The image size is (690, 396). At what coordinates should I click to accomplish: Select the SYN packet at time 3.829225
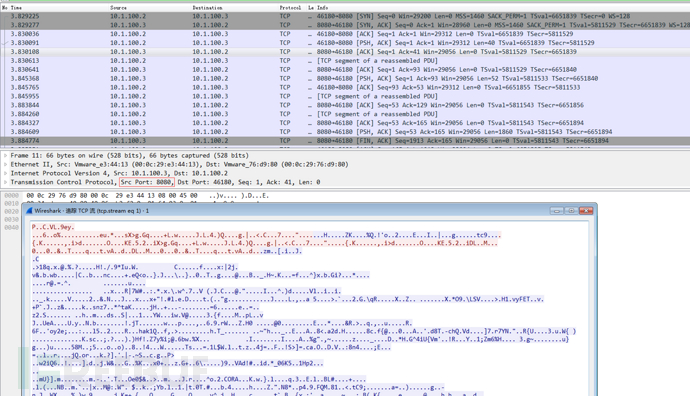pyautogui.click(x=345, y=16)
